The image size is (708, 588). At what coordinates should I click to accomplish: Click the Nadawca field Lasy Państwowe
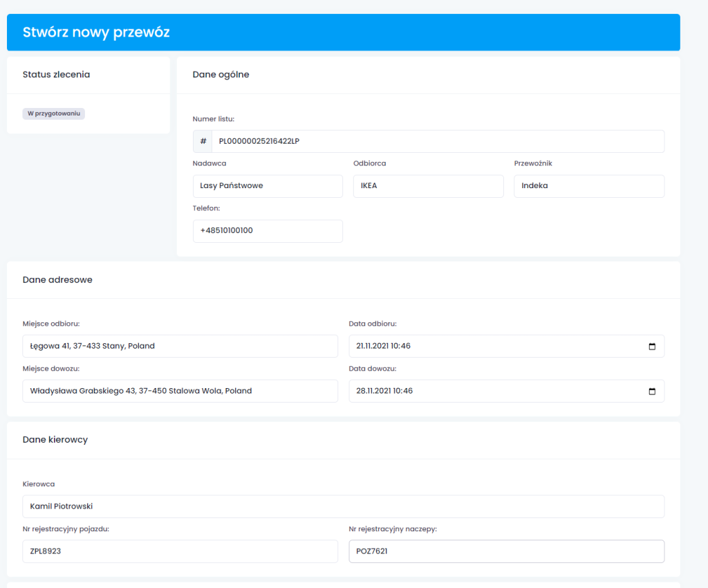268,186
